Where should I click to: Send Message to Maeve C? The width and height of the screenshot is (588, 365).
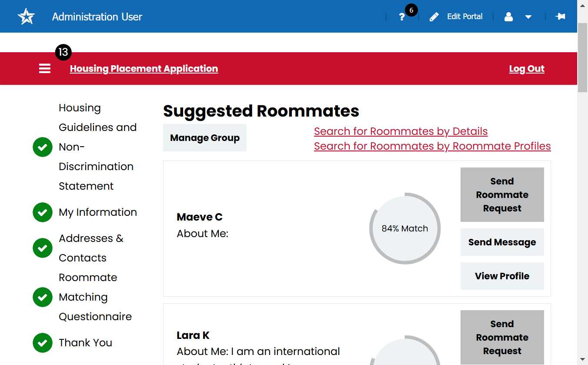tap(502, 242)
